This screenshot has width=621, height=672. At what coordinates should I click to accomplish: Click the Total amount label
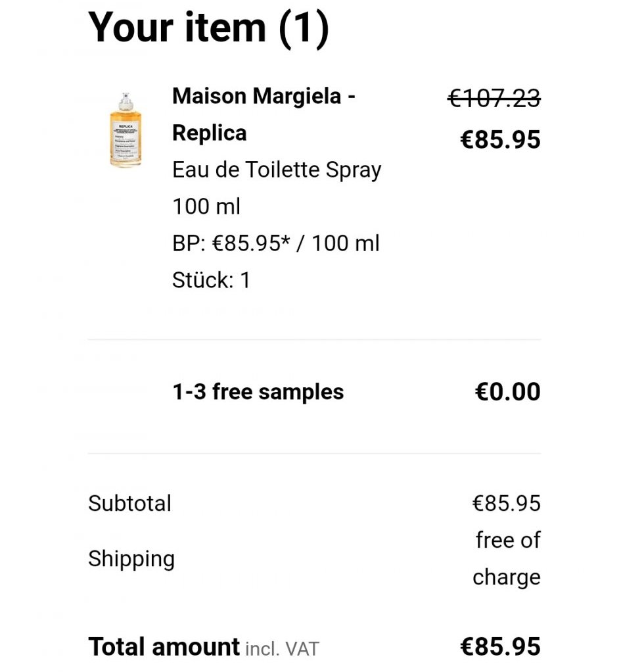(164, 647)
